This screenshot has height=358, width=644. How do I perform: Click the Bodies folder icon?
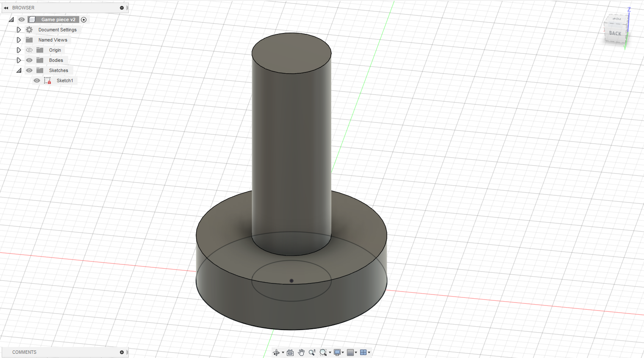pos(40,60)
